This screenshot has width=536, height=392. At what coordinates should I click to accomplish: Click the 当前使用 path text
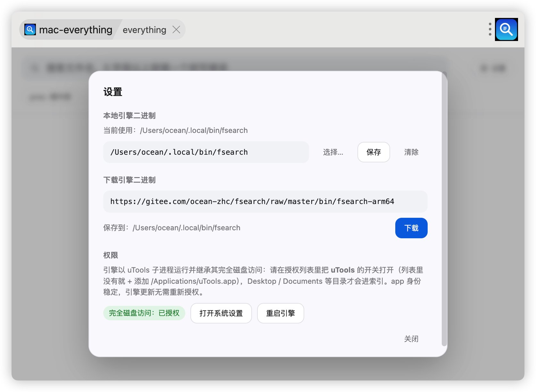[x=175, y=130]
